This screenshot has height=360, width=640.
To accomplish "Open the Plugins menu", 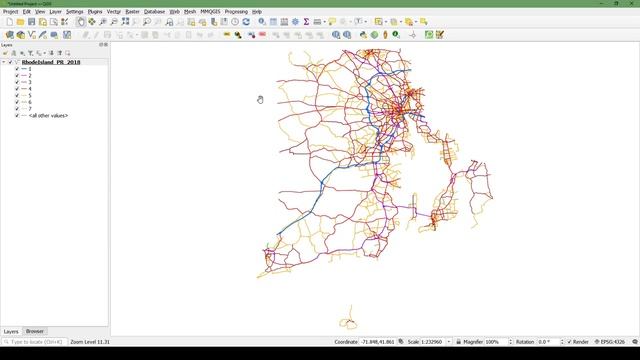I will 95,12.
